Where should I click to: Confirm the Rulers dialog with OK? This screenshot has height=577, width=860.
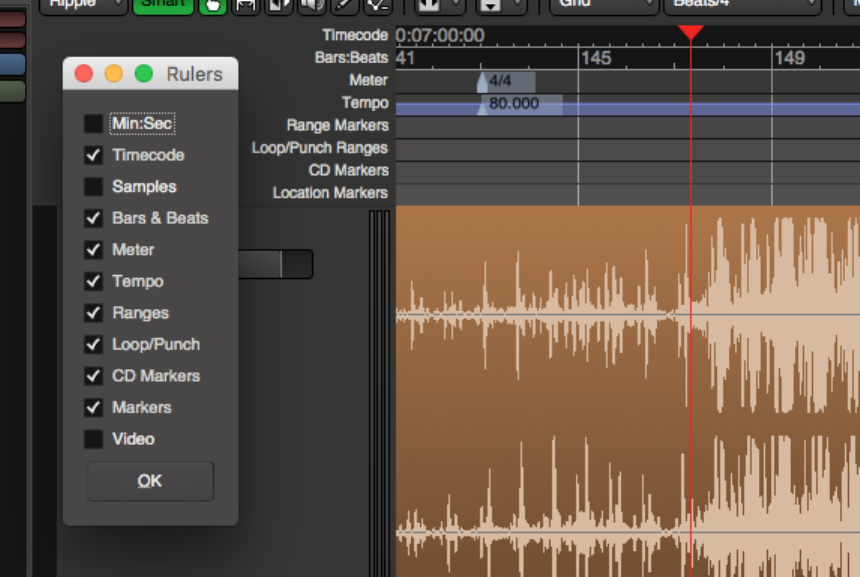coord(150,481)
